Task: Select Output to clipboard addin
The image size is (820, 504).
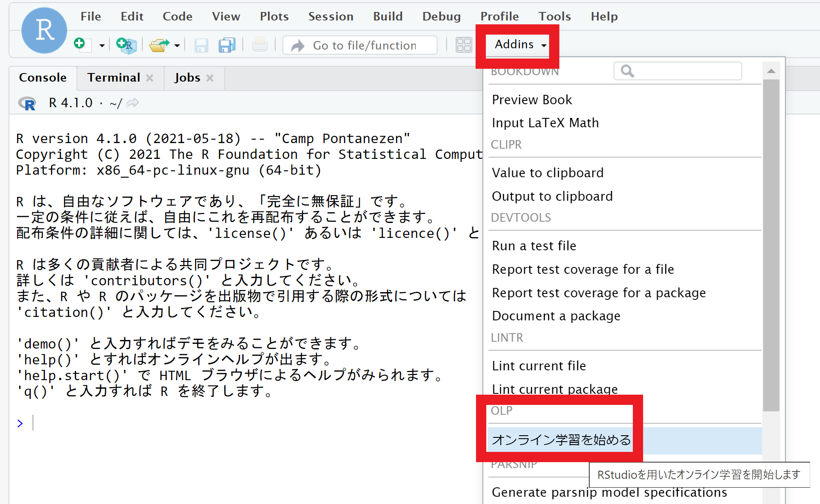Action: point(625,196)
